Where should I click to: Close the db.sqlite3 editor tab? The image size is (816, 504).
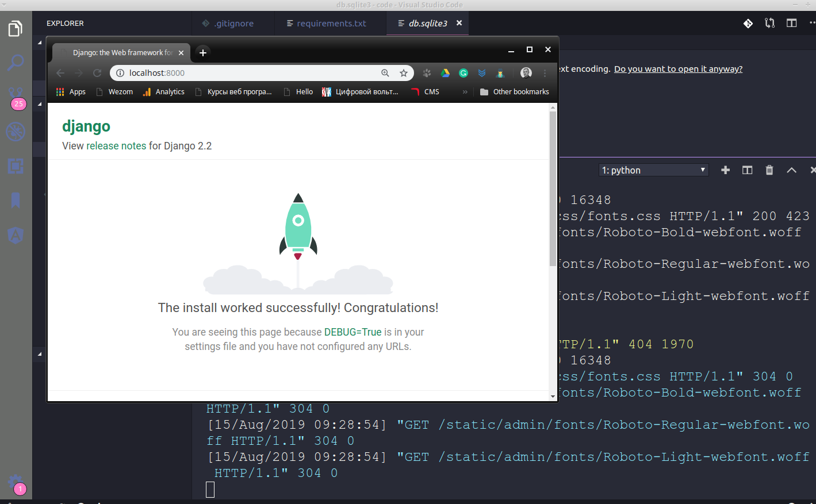point(459,23)
